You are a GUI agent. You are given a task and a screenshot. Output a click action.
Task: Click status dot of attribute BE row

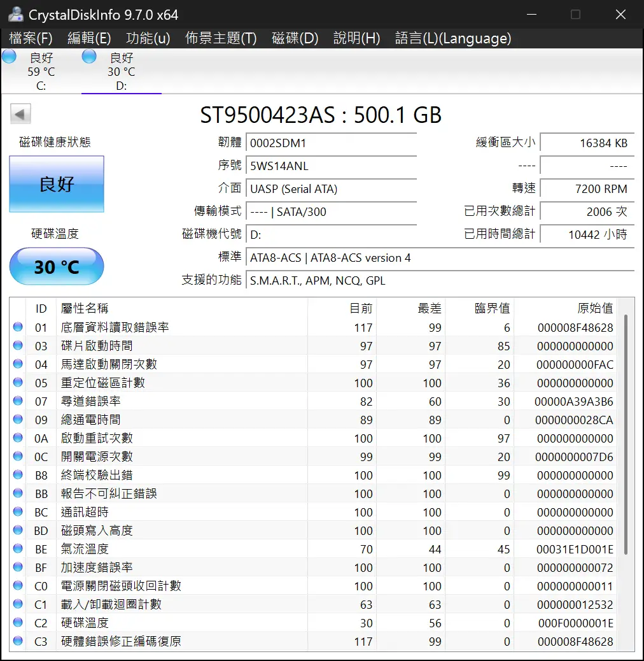[x=18, y=548]
